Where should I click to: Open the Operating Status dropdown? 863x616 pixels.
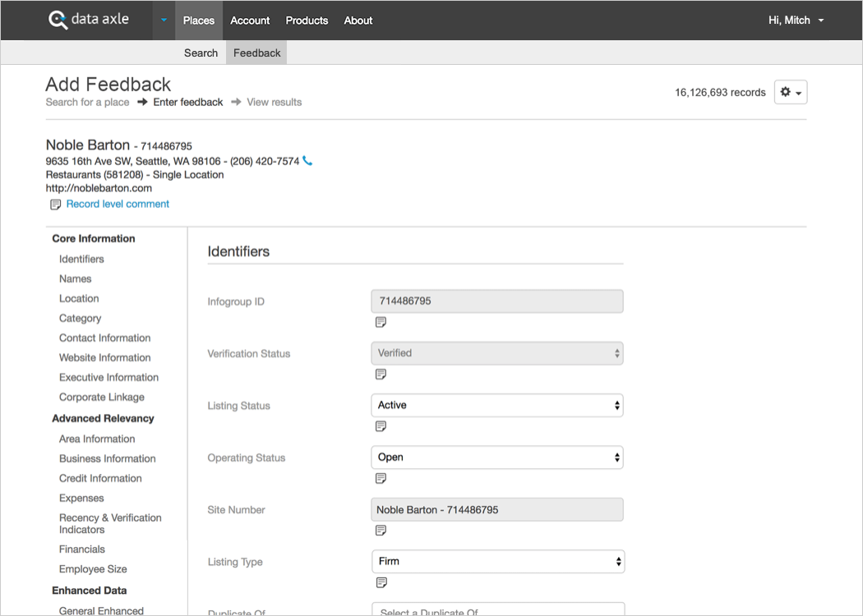pyautogui.click(x=496, y=457)
